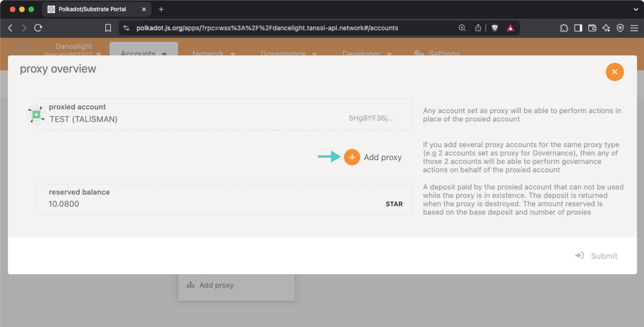
Task: Open the Developer menu
Action: [x=367, y=53]
